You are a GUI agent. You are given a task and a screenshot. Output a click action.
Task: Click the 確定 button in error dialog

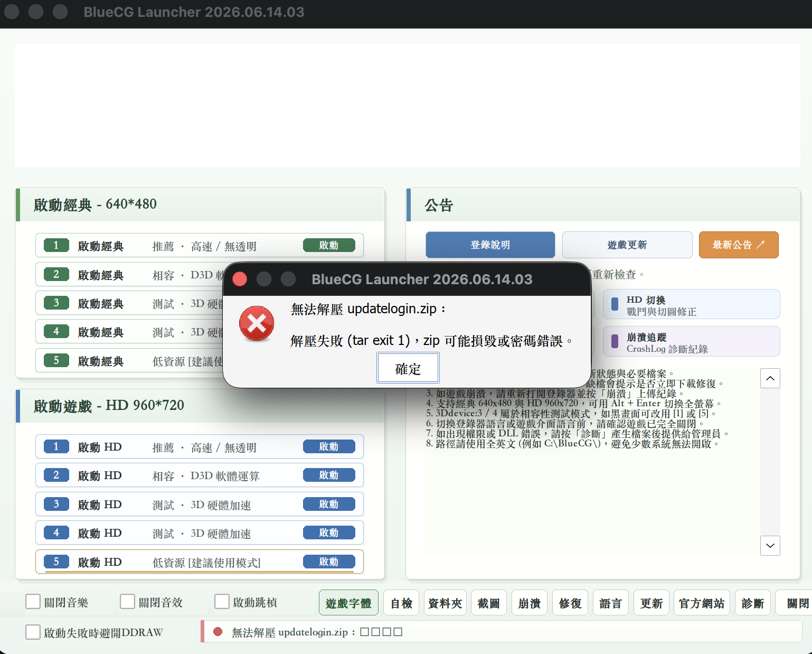[x=408, y=368]
